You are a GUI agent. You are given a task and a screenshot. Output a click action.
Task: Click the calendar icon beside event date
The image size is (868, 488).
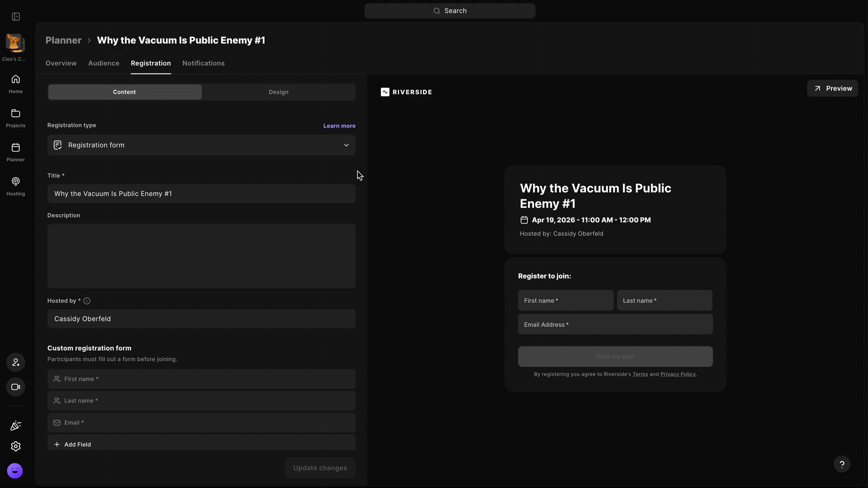tap(524, 220)
